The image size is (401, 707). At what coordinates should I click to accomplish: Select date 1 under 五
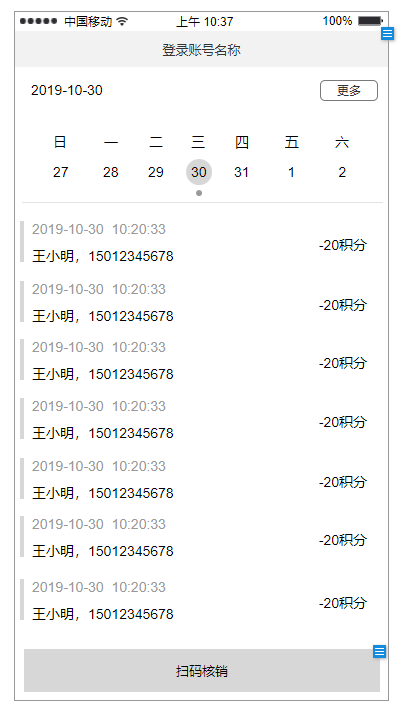pos(291,172)
